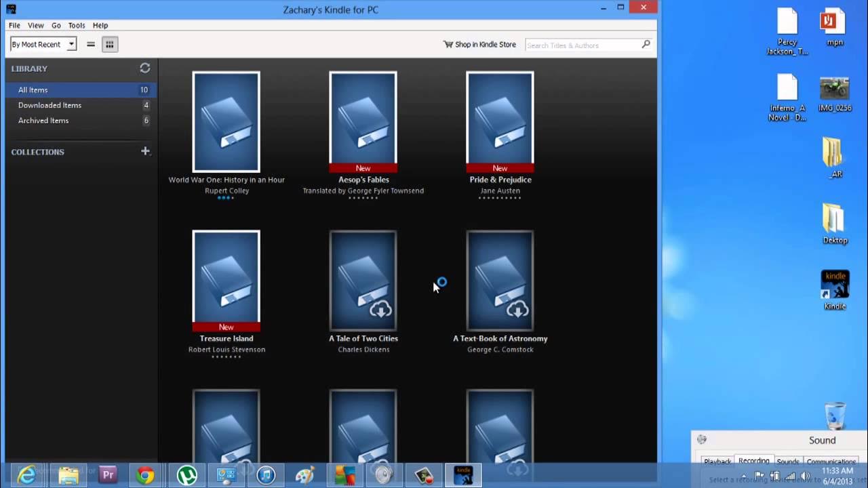This screenshot has width=868, height=488.
Task: Open Google Chrome from taskbar
Action: pos(145,475)
